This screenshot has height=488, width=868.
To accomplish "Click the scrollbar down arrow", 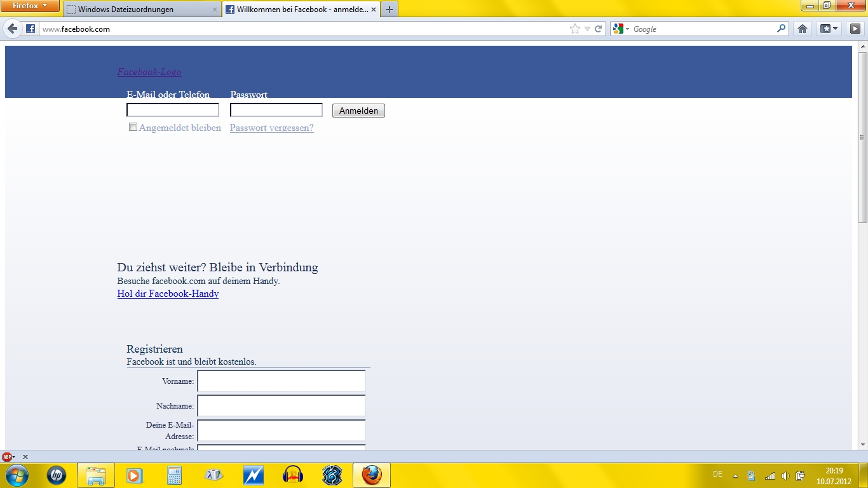I will [862, 444].
